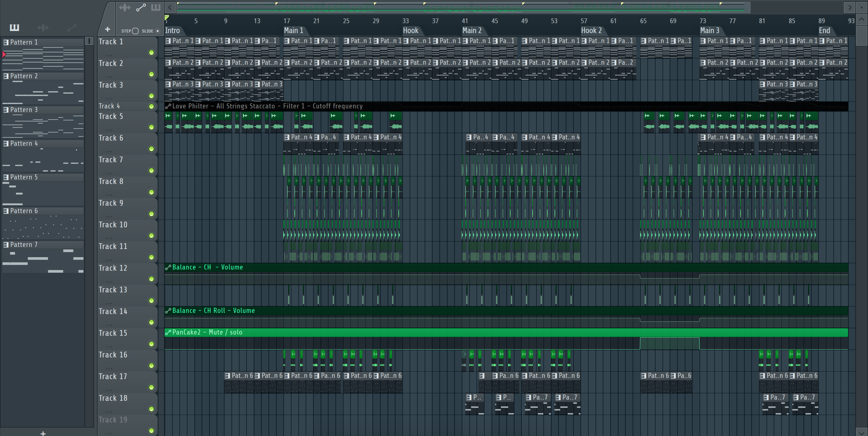Click the icon beside Pattern 4 in the picker

coord(6,143)
